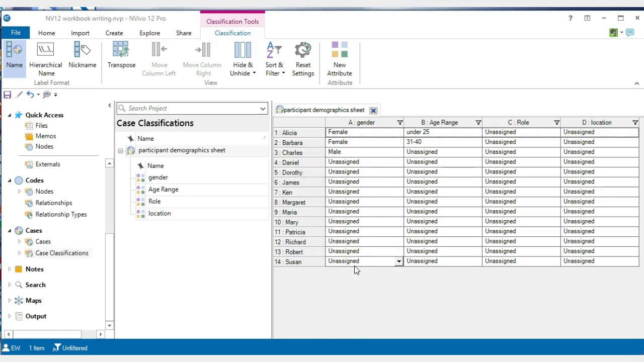Reset Settings of the sheet view
This screenshot has width=644, height=362.
[303, 59]
